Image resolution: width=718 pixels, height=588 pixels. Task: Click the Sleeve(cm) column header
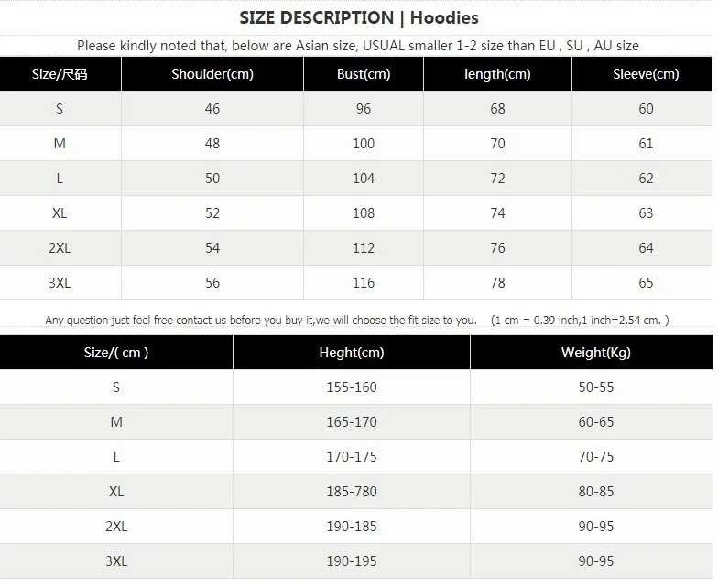pos(645,73)
